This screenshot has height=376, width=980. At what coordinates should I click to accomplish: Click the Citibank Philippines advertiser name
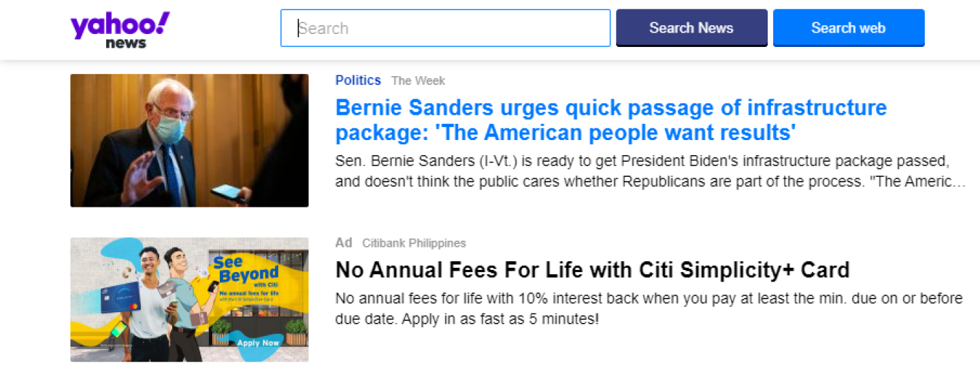414,243
